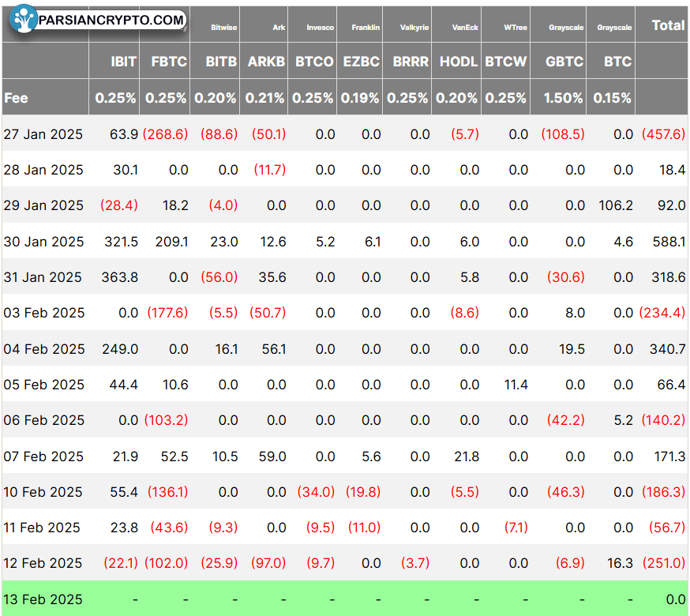Click the WTree issuer label
Image resolution: width=690 pixels, height=616 pixels.
pos(516,28)
